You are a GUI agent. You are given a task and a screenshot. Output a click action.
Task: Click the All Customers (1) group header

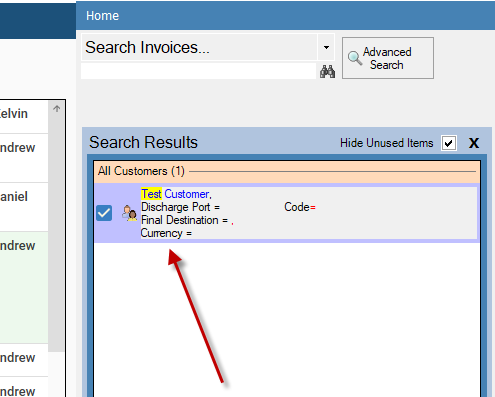287,171
